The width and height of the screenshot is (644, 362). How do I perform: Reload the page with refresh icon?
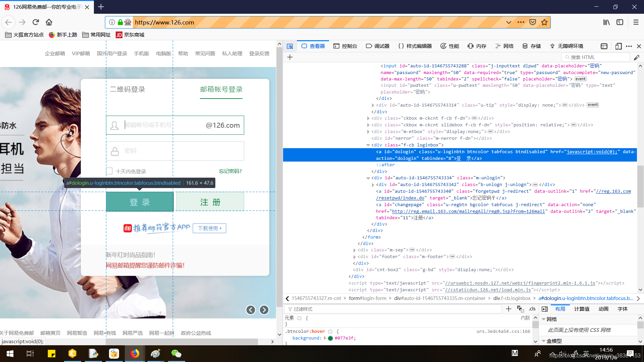coord(36,22)
